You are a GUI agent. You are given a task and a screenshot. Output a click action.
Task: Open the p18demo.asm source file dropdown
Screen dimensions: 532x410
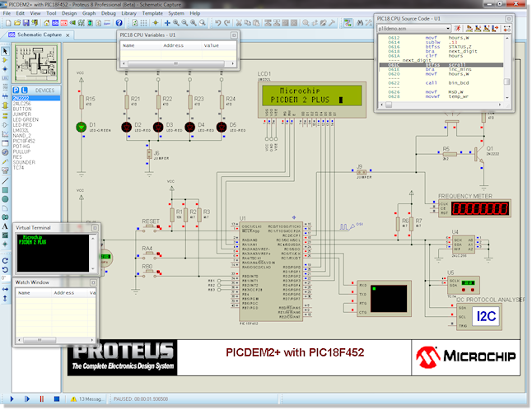click(414, 29)
